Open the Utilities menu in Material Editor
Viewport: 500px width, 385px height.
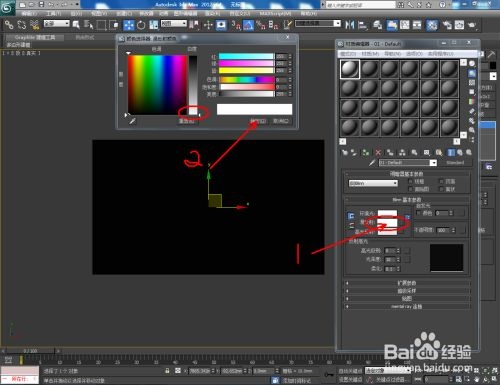[440, 54]
